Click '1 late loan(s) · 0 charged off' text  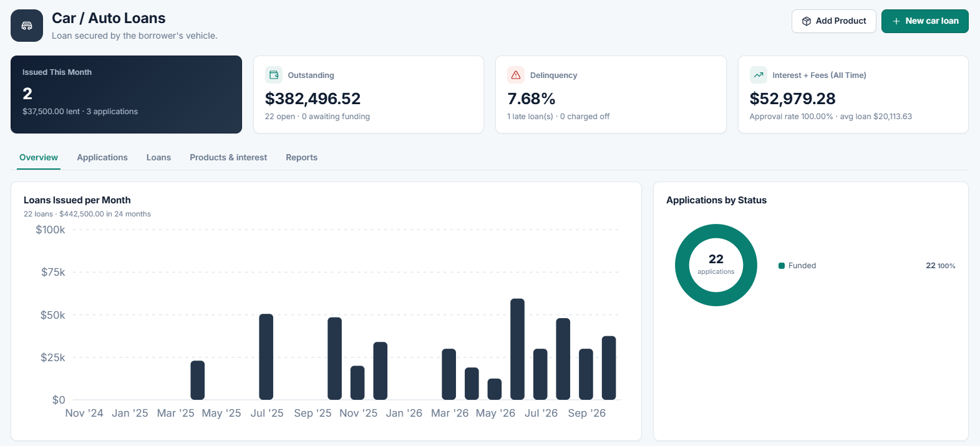[558, 117]
